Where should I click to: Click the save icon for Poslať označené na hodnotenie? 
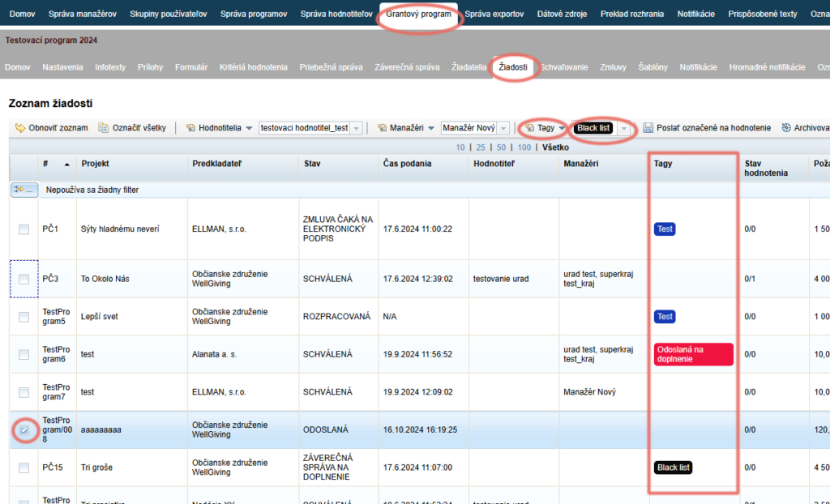pos(648,127)
